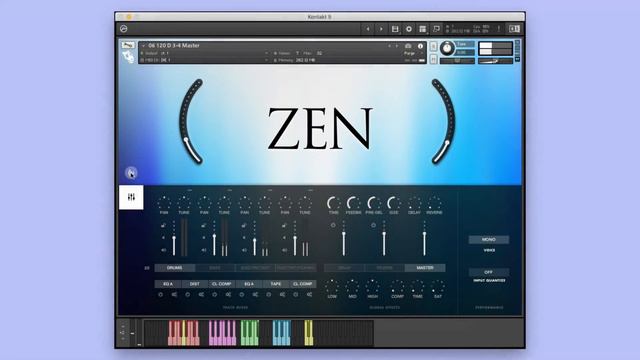Open the options gear icon in toolbar

409,29
